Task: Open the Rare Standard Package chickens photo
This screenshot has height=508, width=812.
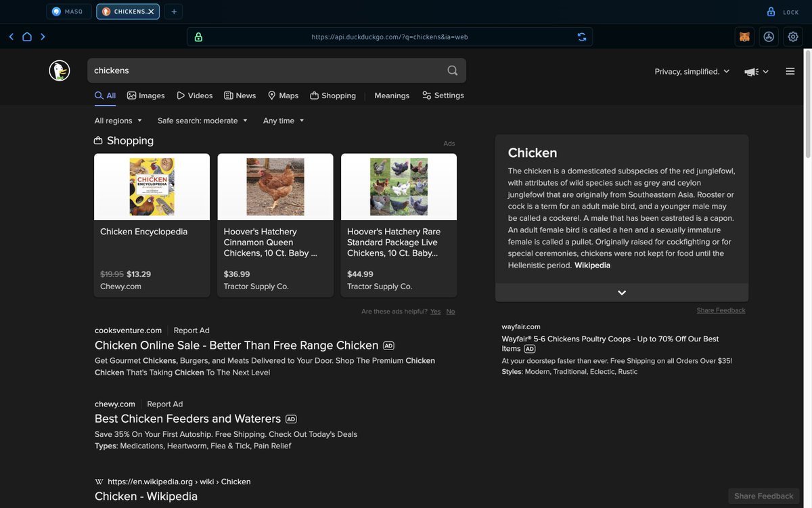Action: [399, 187]
